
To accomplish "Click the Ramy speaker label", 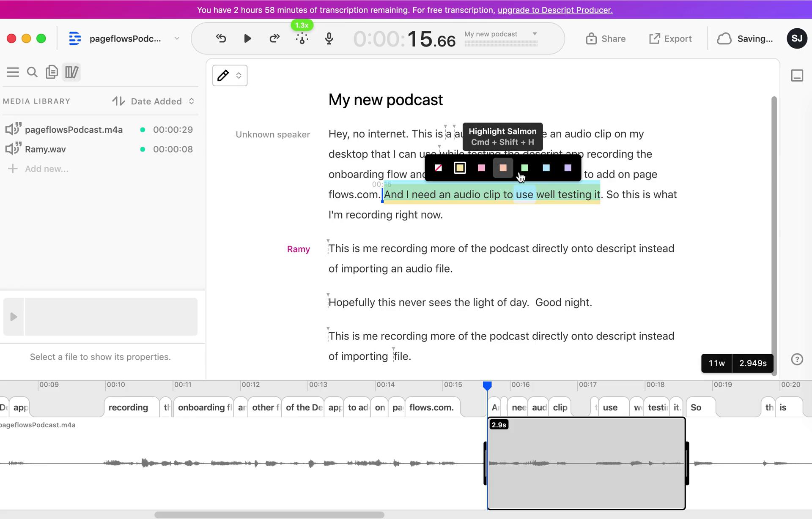I will (x=298, y=249).
